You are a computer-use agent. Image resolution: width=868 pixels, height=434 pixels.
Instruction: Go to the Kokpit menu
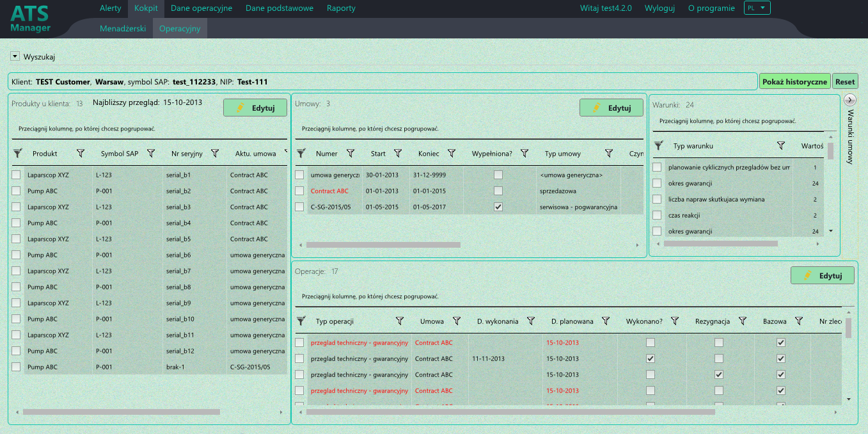coord(146,8)
